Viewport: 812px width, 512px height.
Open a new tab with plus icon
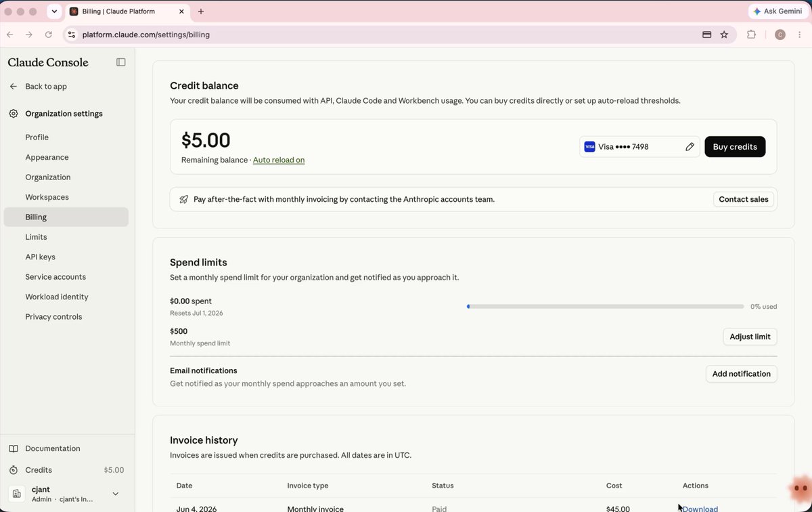click(201, 12)
